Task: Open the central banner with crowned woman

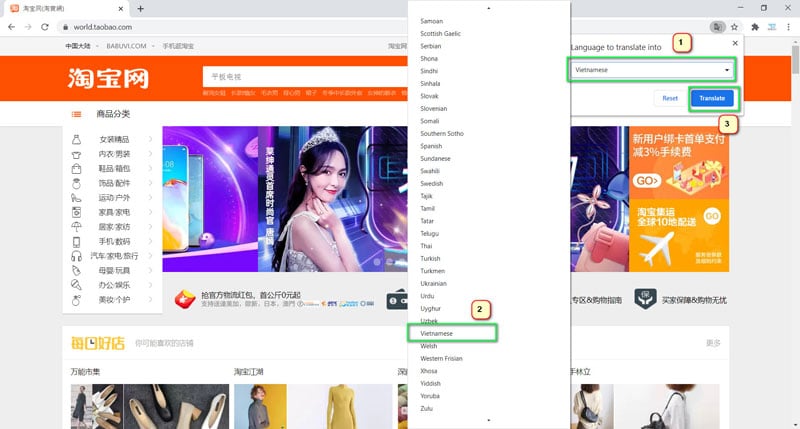Action: pos(332,199)
